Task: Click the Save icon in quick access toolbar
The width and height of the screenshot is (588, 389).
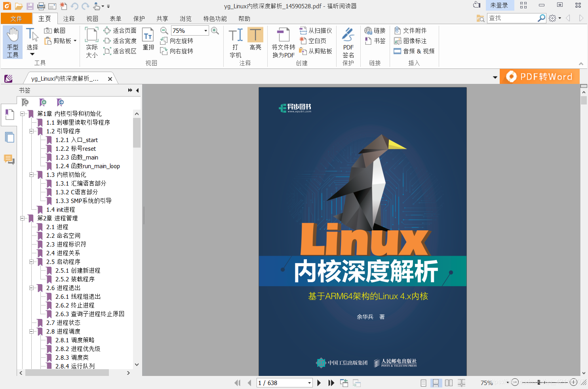Action: click(x=30, y=6)
